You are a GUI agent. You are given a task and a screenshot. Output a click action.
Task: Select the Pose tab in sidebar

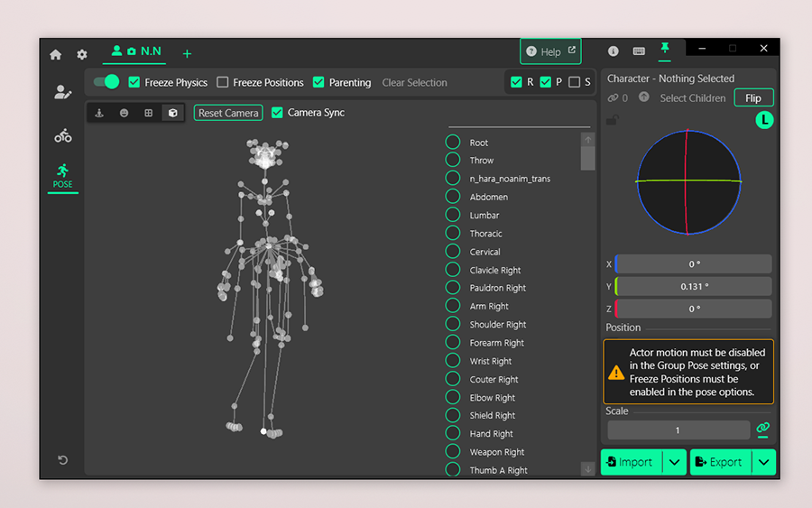point(62,175)
